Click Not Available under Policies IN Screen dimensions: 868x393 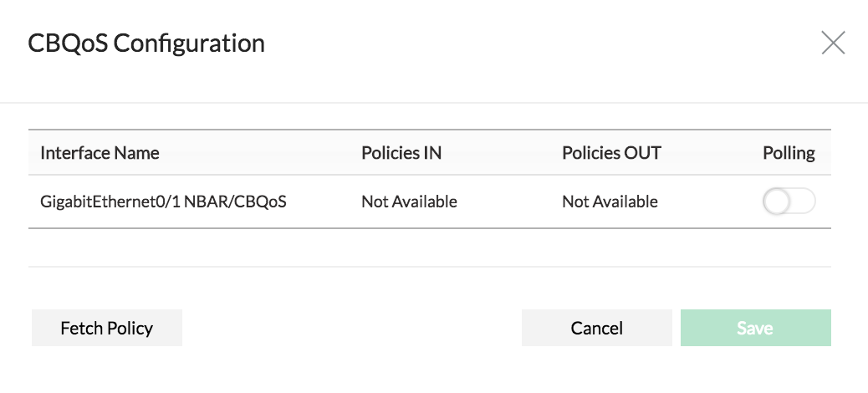click(409, 202)
